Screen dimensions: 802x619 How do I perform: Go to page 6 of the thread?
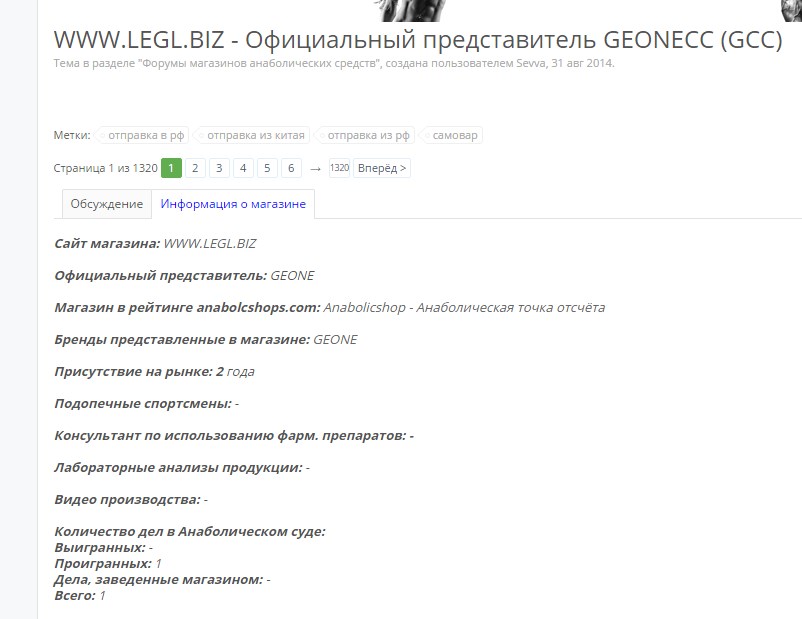pyautogui.click(x=290, y=168)
